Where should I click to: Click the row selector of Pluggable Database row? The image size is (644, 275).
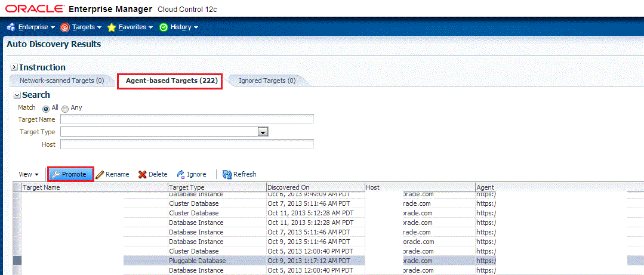pyautogui.click(x=17, y=261)
